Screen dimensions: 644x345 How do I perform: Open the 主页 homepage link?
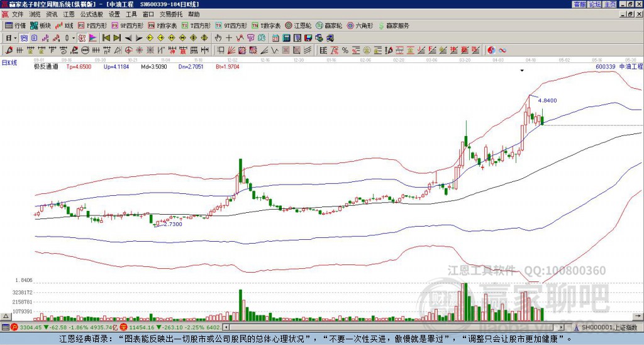point(610,4)
